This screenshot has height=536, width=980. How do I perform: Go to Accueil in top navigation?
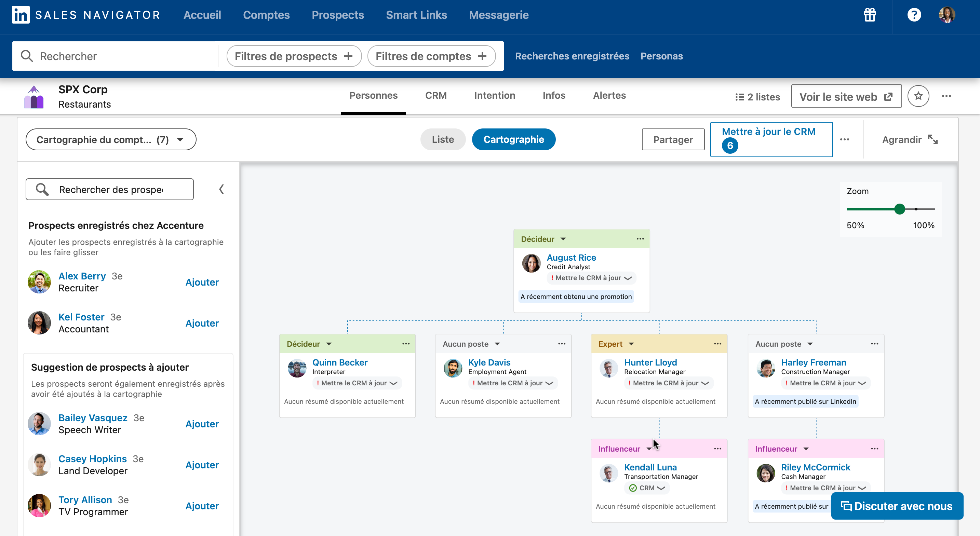point(202,15)
